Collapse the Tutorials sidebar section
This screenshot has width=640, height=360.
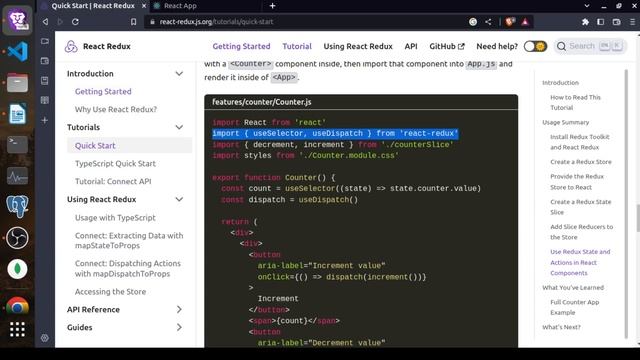[x=179, y=127]
